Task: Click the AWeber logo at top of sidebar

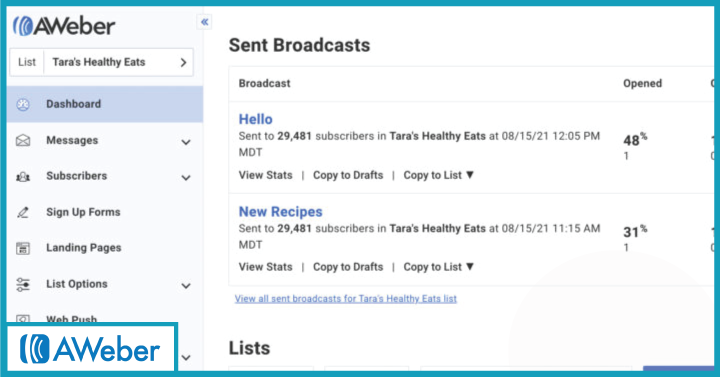Action: pyautogui.click(x=64, y=26)
